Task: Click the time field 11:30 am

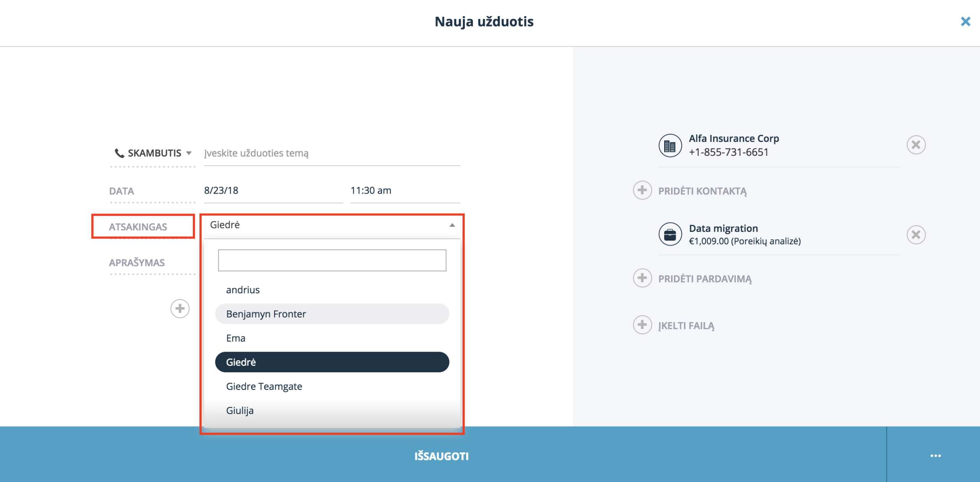Action: tap(405, 191)
